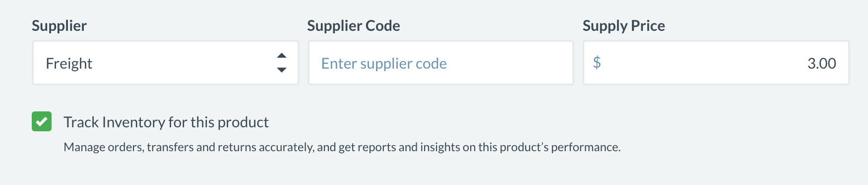The image size is (868, 185).
Task: Click the 3.00 value in Supply Price
Action: tap(822, 64)
